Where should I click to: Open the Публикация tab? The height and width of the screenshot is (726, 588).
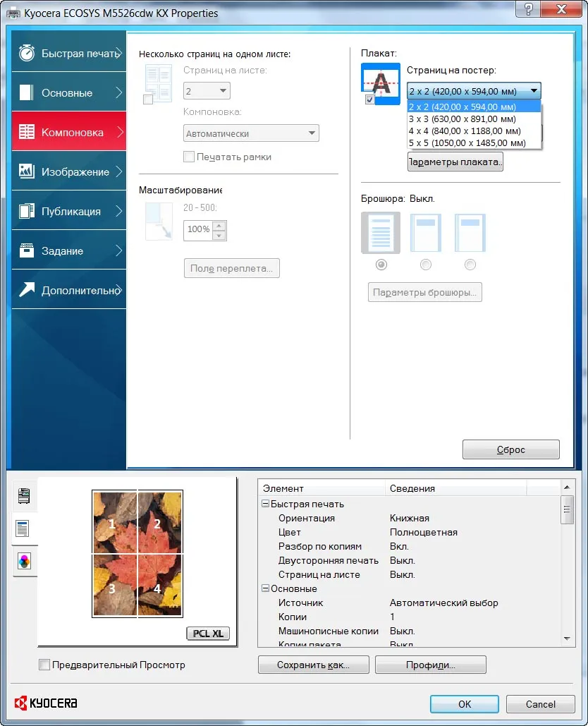(69, 211)
